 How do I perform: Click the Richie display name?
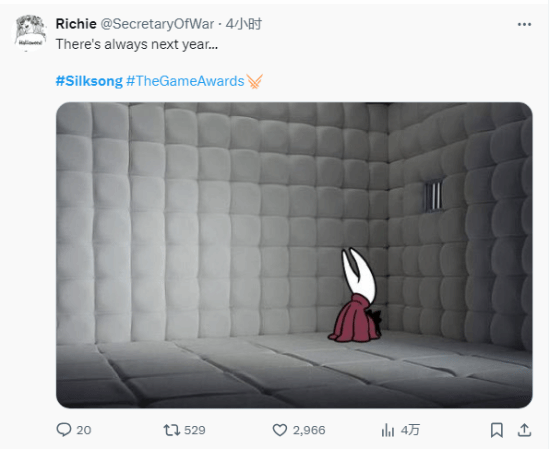click(x=76, y=24)
